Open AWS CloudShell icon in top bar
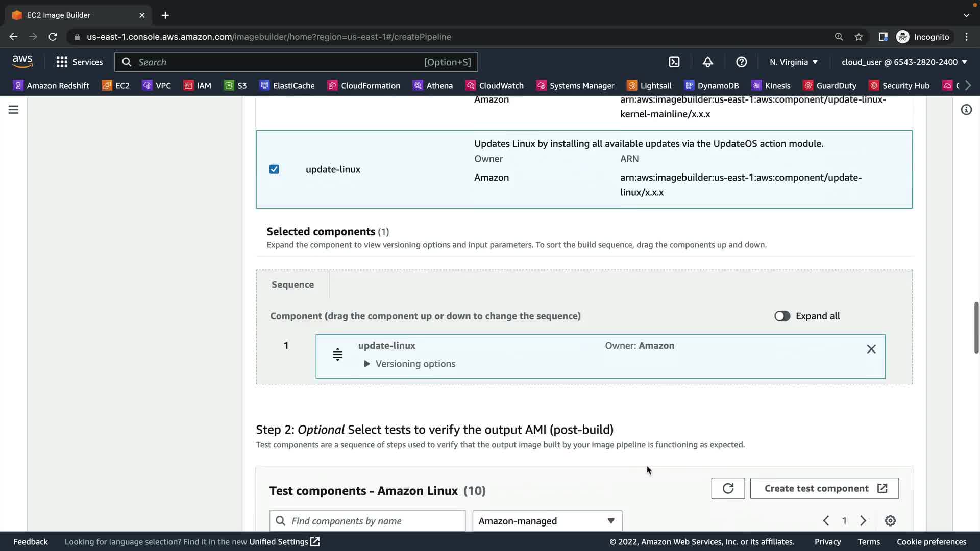The width and height of the screenshot is (980, 551). (674, 62)
